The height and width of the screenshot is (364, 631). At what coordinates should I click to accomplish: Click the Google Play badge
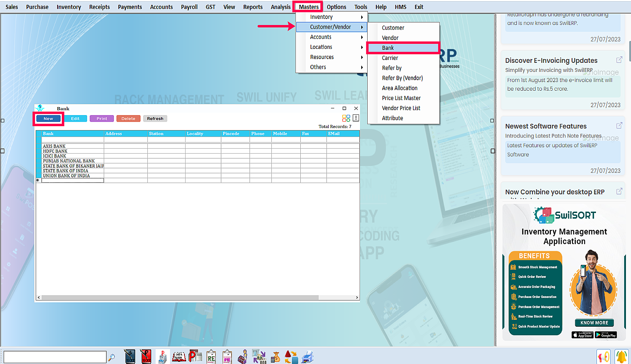(x=606, y=335)
